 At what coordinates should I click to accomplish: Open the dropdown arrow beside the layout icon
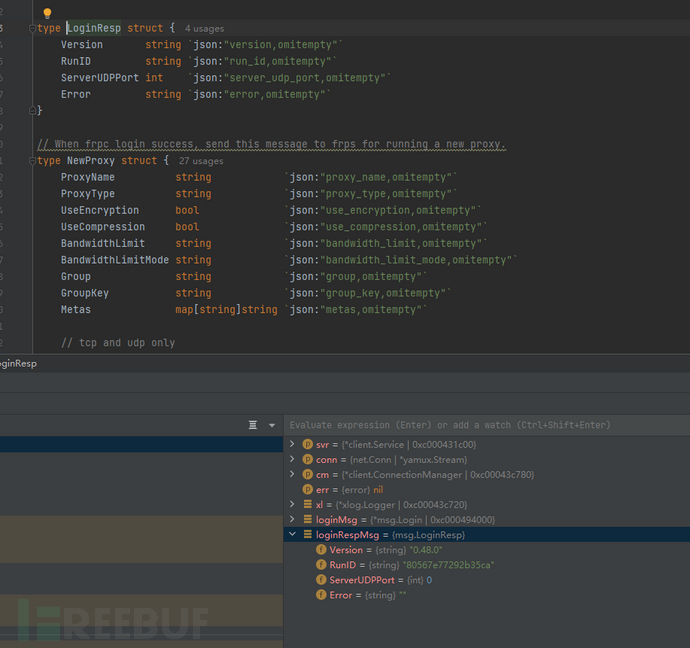click(271, 425)
